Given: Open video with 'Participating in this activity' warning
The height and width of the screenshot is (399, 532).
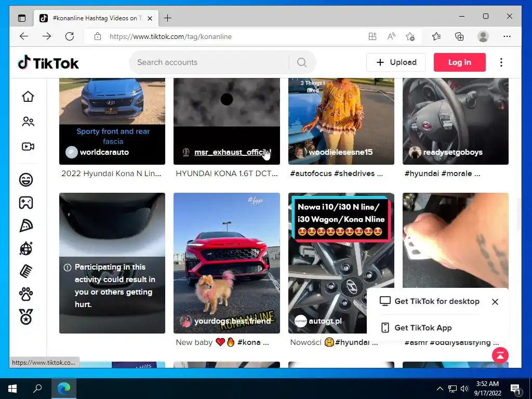Looking at the screenshot, I should [112, 263].
